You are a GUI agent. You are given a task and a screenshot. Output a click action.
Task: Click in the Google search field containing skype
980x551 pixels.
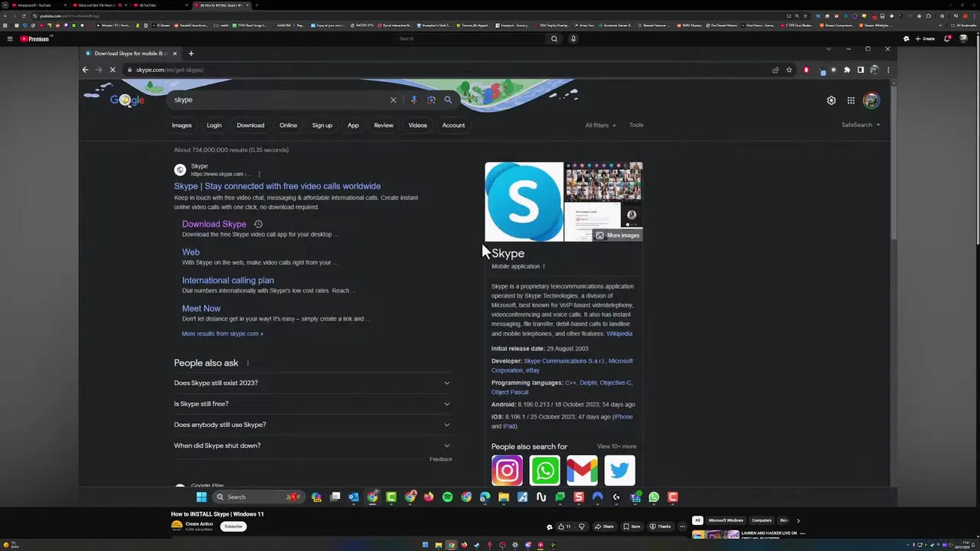point(279,99)
